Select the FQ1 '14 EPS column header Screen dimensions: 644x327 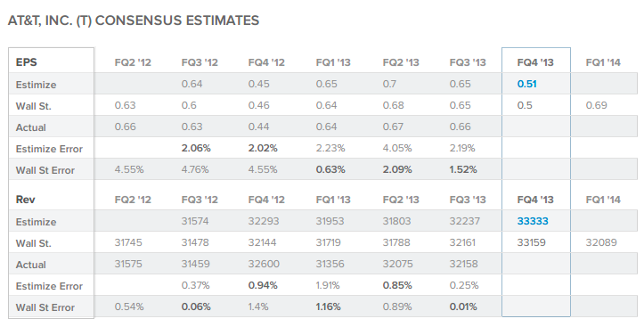coord(603,62)
